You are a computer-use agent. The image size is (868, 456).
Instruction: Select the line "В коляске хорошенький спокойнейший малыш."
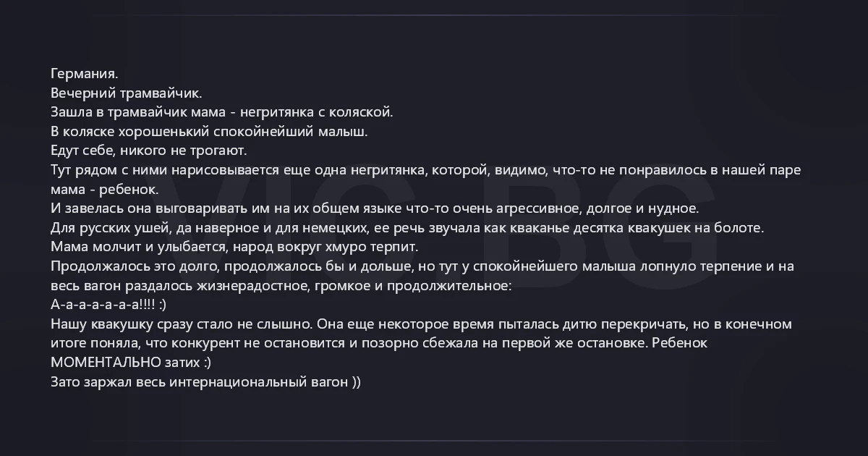click(x=209, y=132)
